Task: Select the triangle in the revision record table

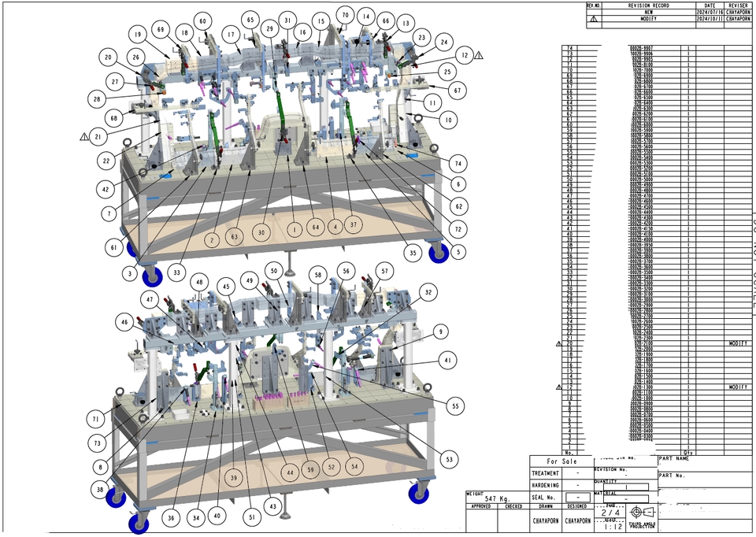Action: click(594, 19)
